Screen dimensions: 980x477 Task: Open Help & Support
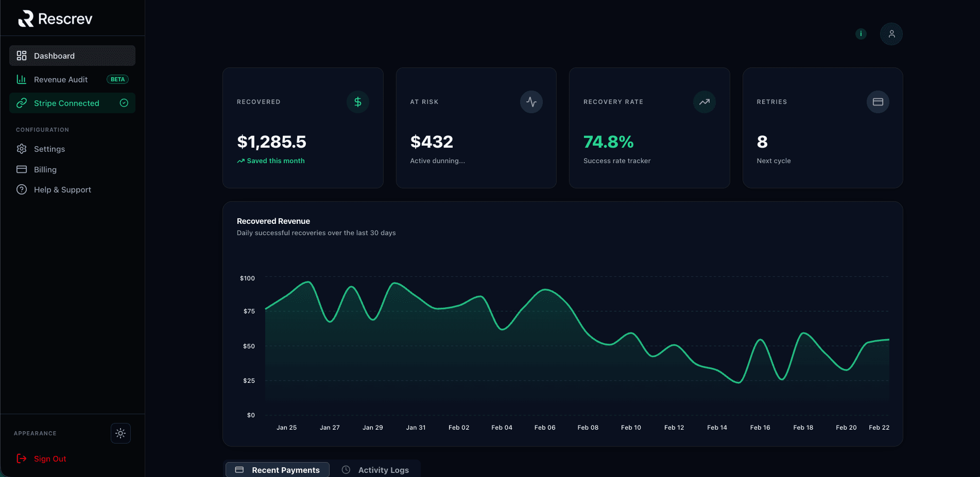[x=62, y=190]
